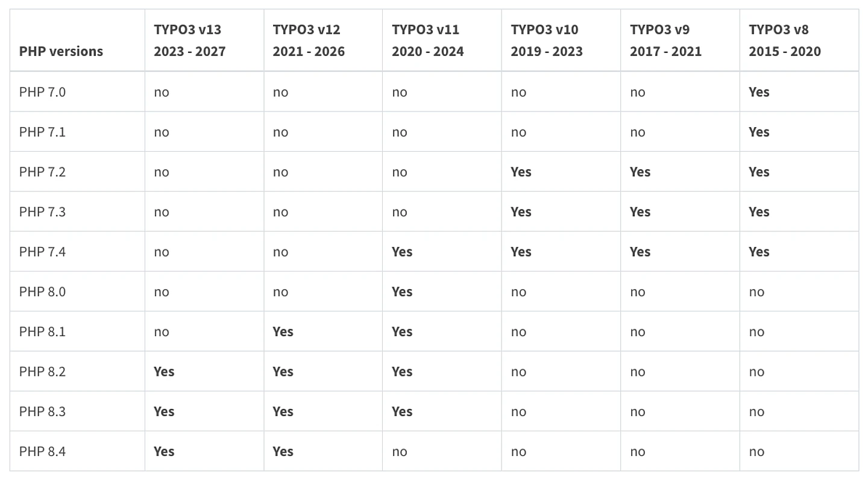Click the "PHP versions" column header
868x480 pixels.
pyautogui.click(x=61, y=51)
